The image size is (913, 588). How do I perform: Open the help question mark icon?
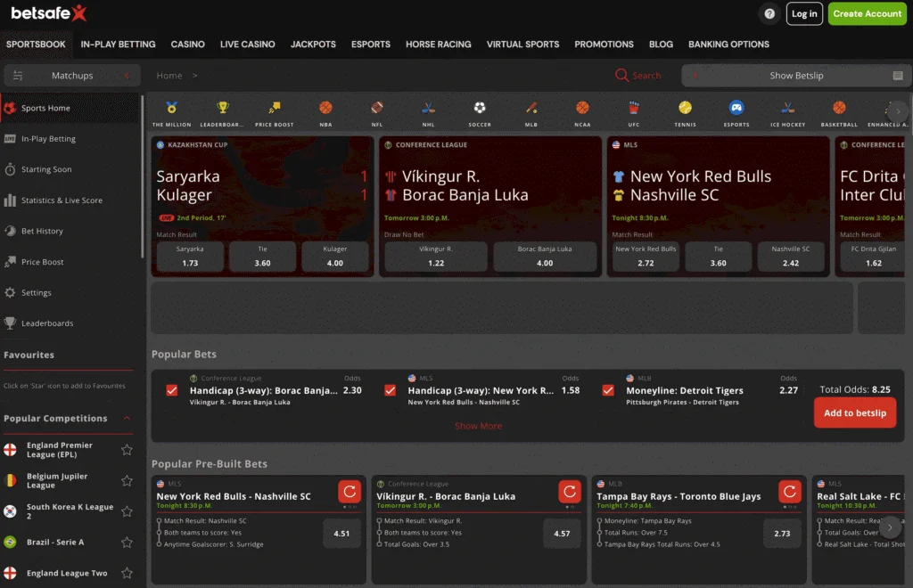click(x=769, y=14)
